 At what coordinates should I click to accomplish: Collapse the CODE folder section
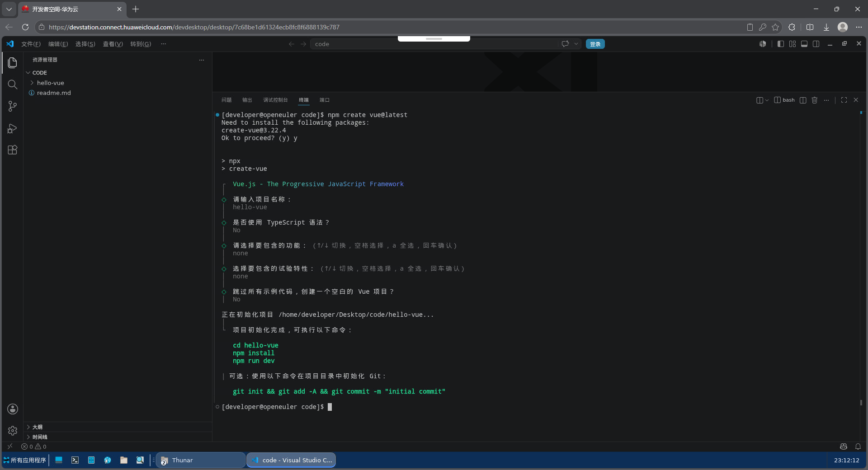pos(118,73)
